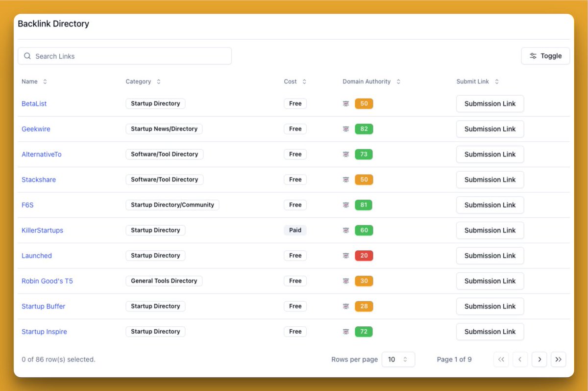Open the Robin Good's T5 link
The height and width of the screenshot is (391, 588).
click(47, 281)
